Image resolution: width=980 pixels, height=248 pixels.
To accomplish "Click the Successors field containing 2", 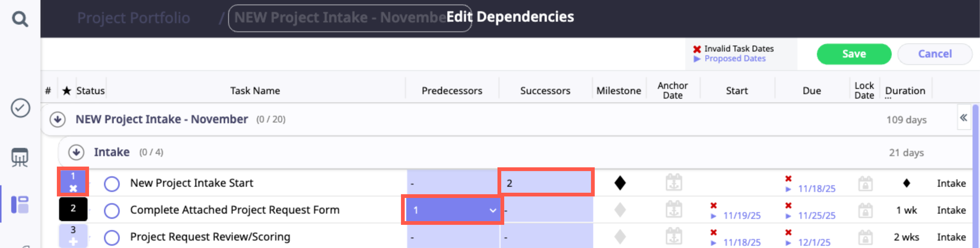I will point(545,183).
